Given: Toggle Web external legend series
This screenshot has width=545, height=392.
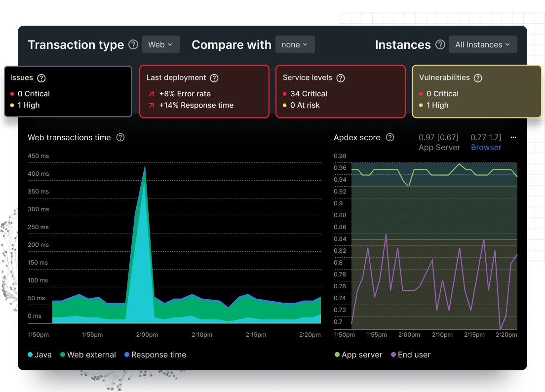Looking at the screenshot, I should 88,354.
